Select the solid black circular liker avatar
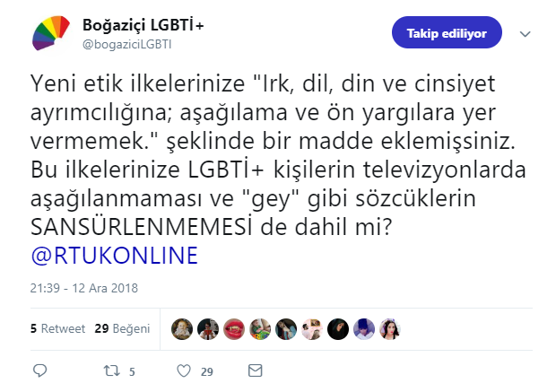This screenshot has width=556, height=392. 339,328
